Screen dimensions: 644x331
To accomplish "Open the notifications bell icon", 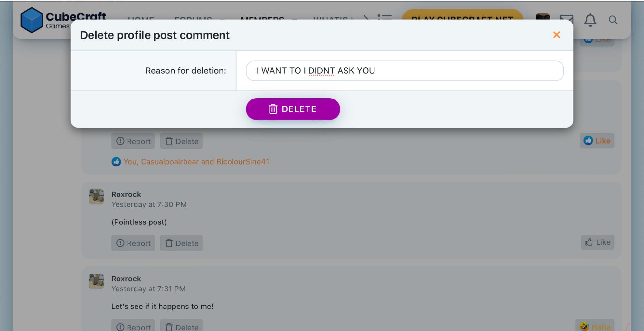I will click(x=590, y=20).
